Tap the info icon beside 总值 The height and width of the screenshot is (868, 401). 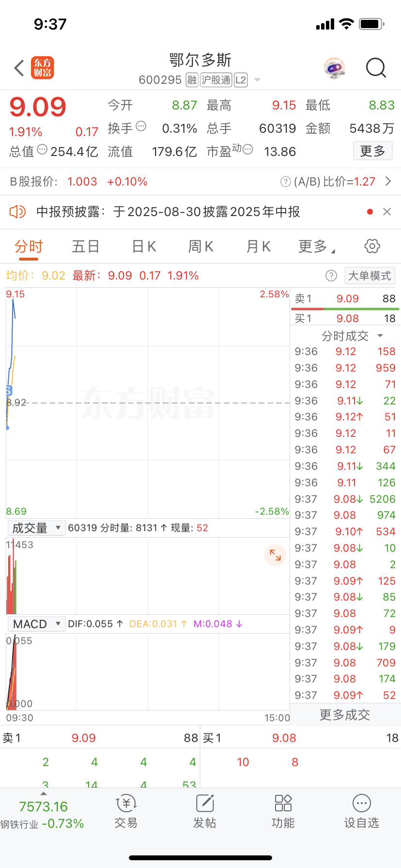[x=42, y=149]
